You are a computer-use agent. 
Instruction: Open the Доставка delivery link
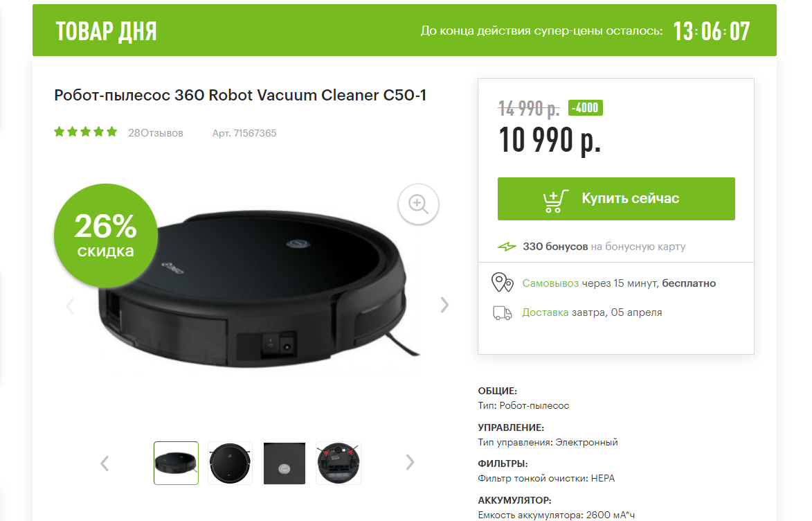(545, 312)
